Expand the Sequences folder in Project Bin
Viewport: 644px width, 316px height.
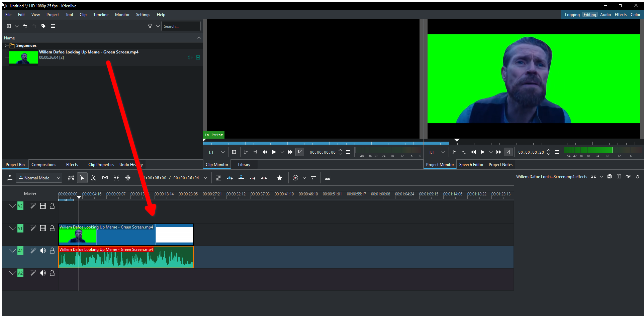pyautogui.click(x=5, y=45)
